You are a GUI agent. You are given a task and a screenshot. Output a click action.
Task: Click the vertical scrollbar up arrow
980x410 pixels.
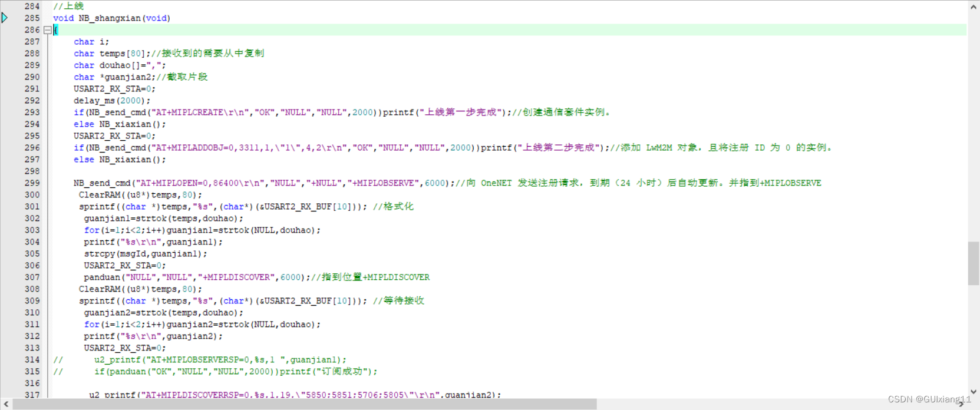974,6
